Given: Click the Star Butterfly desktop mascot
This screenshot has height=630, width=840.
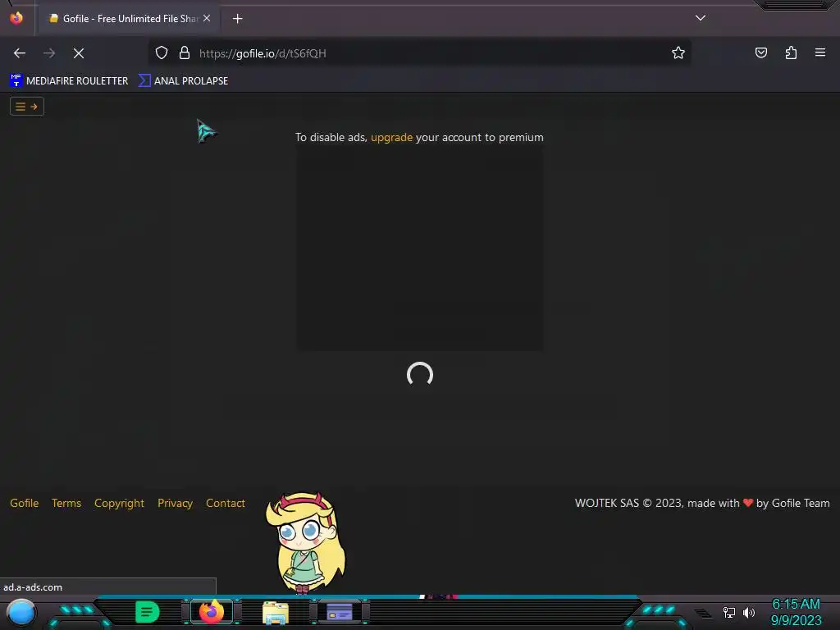Looking at the screenshot, I should click(305, 542).
